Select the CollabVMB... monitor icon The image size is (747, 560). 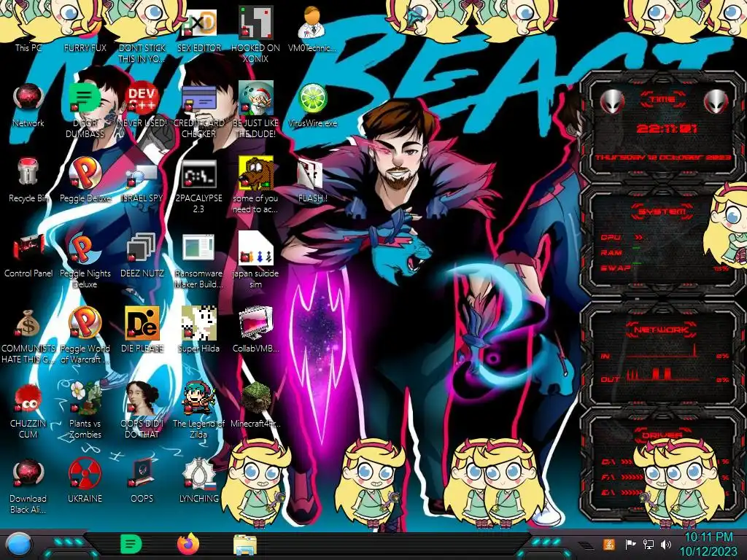[x=255, y=330]
